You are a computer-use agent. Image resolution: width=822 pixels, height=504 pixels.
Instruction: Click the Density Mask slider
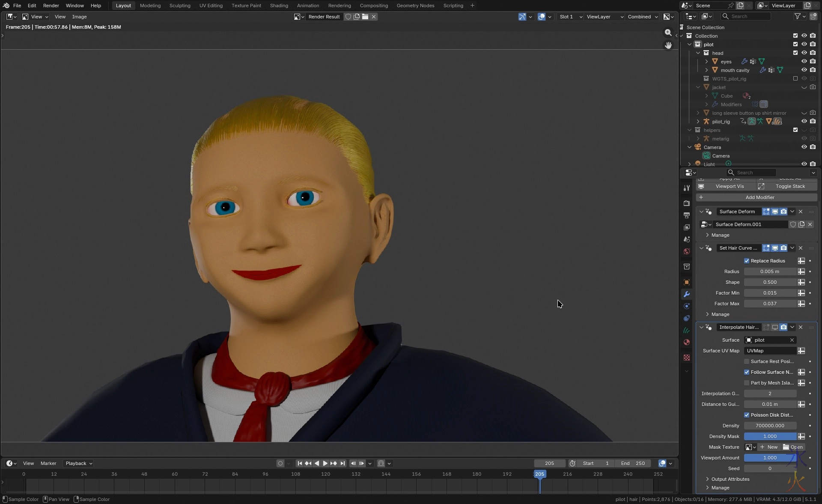(x=770, y=436)
